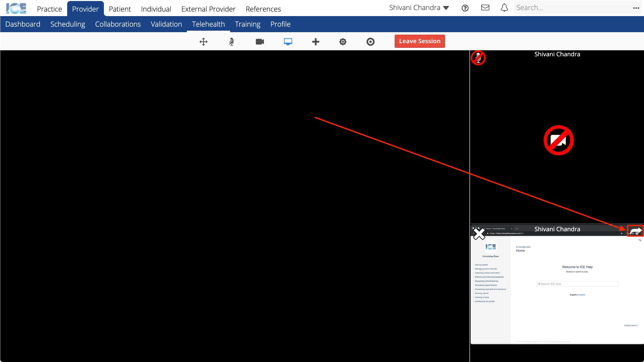This screenshot has width=644, height=362.
Task: Toggle camera status on participant panel
Action: tap(559, 140)
